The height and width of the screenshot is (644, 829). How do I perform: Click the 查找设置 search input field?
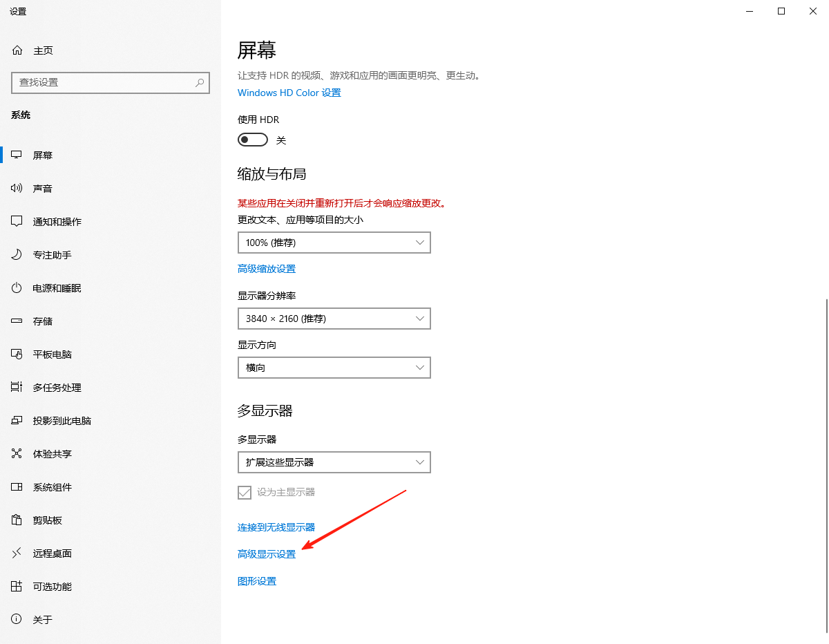(x=104, y=82)
